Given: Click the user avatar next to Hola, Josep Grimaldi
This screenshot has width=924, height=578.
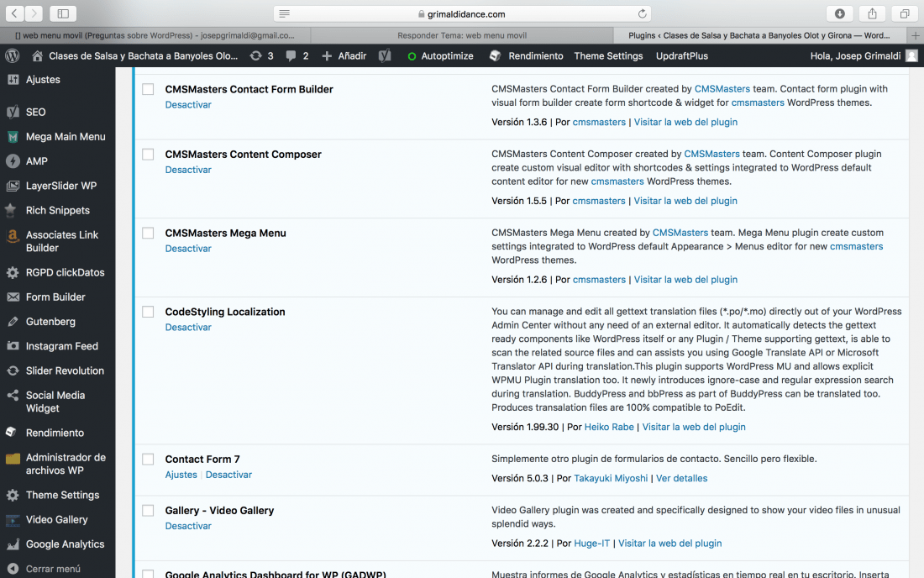Looking at the screenshot, I should pos(911,56).
